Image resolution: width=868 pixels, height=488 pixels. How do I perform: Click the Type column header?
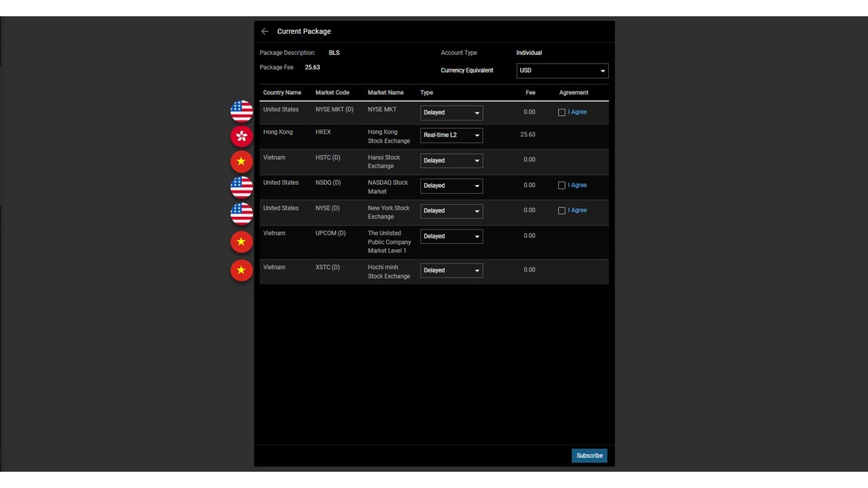tap(427, 93)
